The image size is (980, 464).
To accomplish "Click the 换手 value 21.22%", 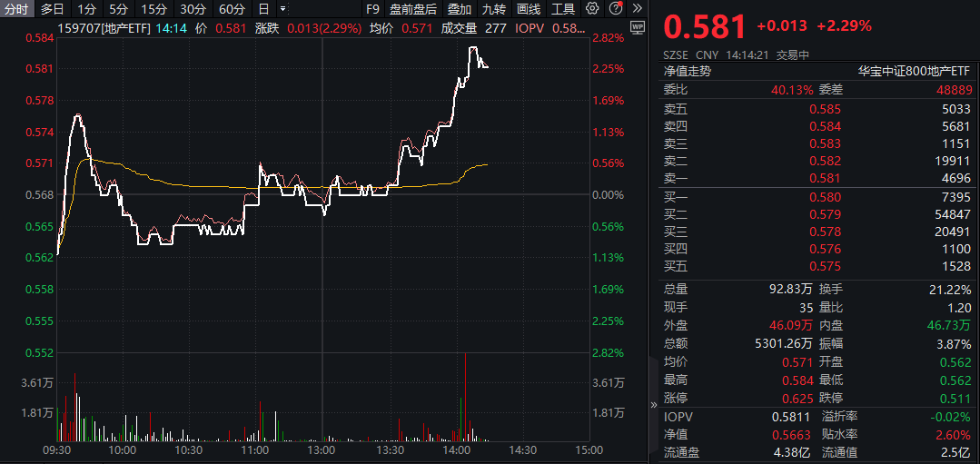I will [x=950, y=289].
